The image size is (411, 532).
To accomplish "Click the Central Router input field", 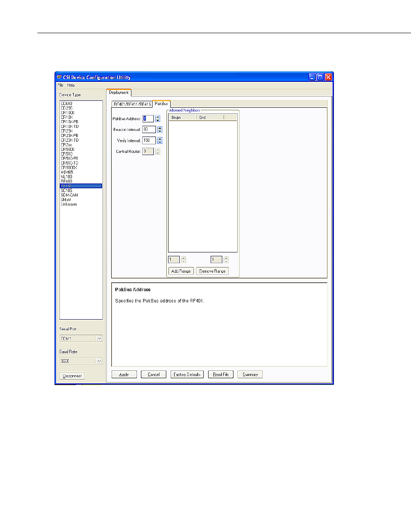I will (x=148, y=151).
